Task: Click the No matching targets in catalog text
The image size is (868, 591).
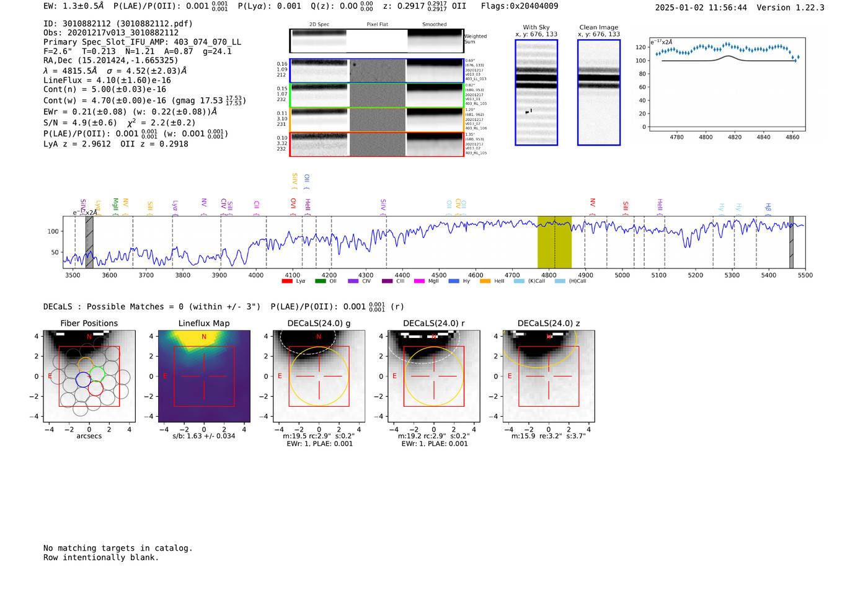Action: coord(118,548)
